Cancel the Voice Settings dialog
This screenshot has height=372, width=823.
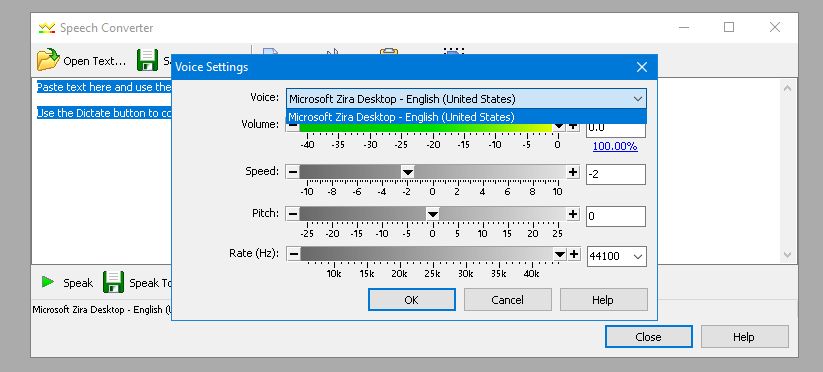(x=508, y=300)
